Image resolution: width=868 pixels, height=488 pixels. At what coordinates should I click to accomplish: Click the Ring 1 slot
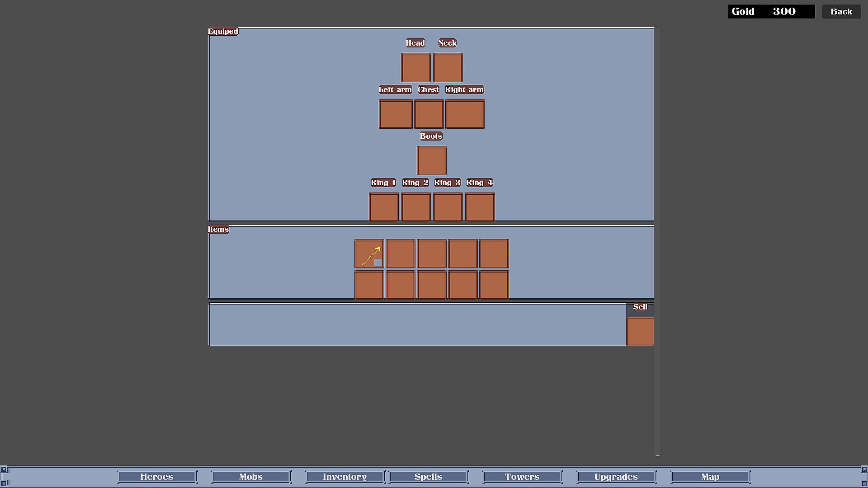tap(383, 207)
